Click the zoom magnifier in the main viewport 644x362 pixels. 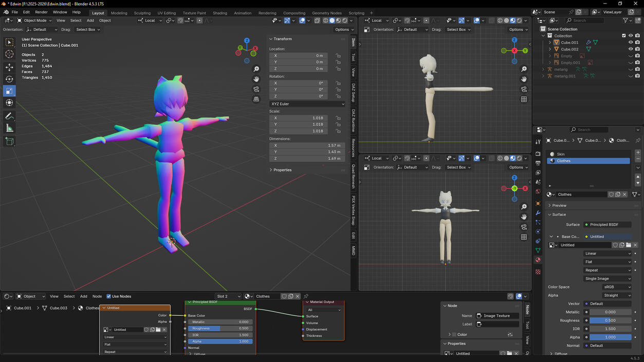(x=256, y=69)
